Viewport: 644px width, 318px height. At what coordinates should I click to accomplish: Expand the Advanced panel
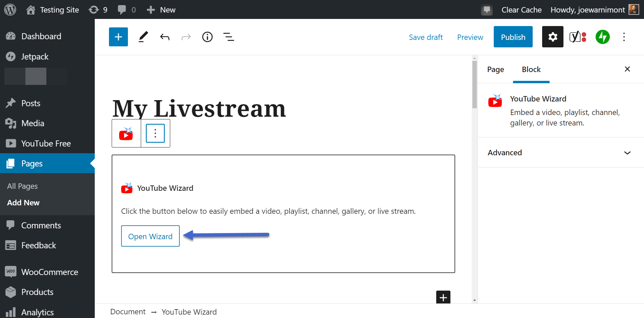[561, 153]
